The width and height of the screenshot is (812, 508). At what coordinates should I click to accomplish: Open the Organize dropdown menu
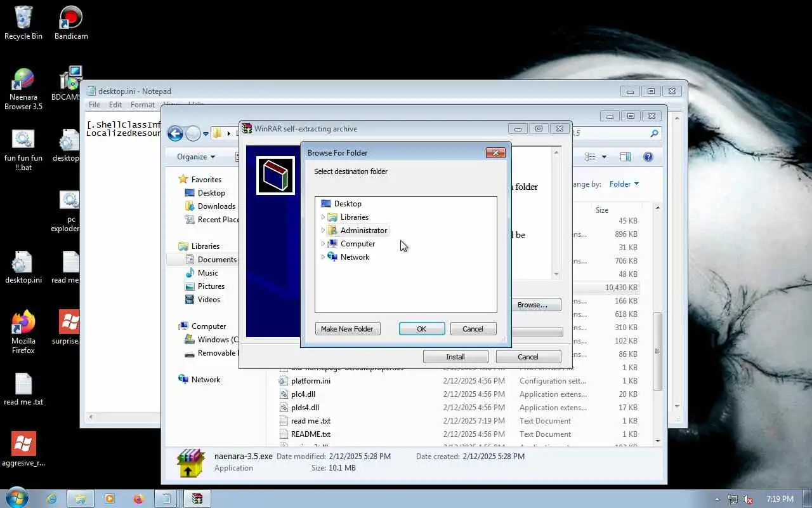pyautogui.click(x=196, y=157)
